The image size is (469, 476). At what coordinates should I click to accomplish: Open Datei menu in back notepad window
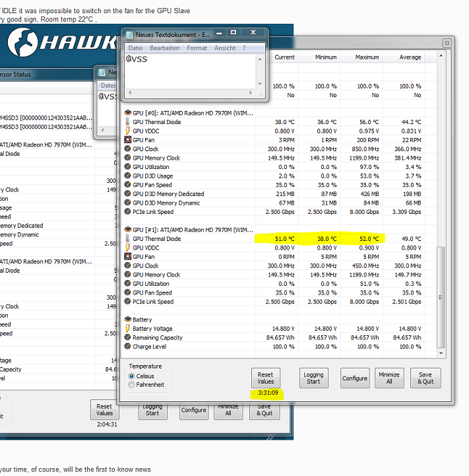pyautogui.click(x=108, y=86)
